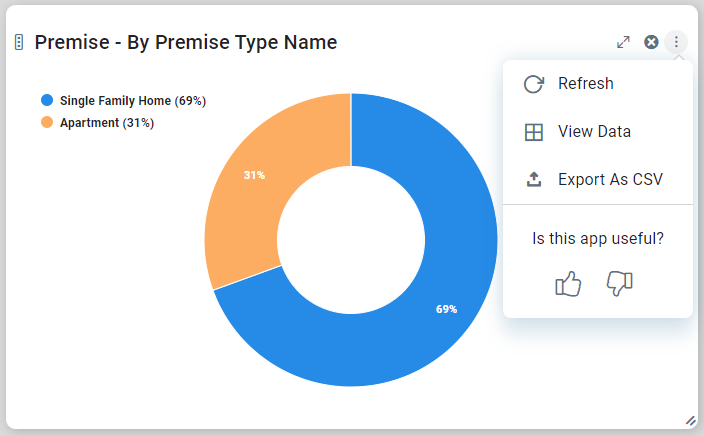Click the grid icon beside View Data
The width and height of the screenshot is (704, 436).
(534, 132)
